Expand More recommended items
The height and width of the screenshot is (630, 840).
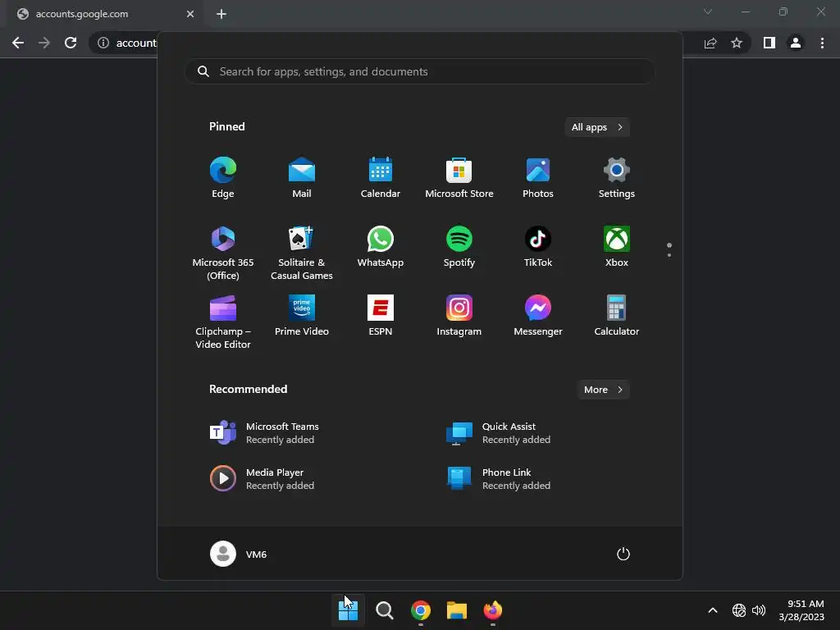tap(603, 390)
